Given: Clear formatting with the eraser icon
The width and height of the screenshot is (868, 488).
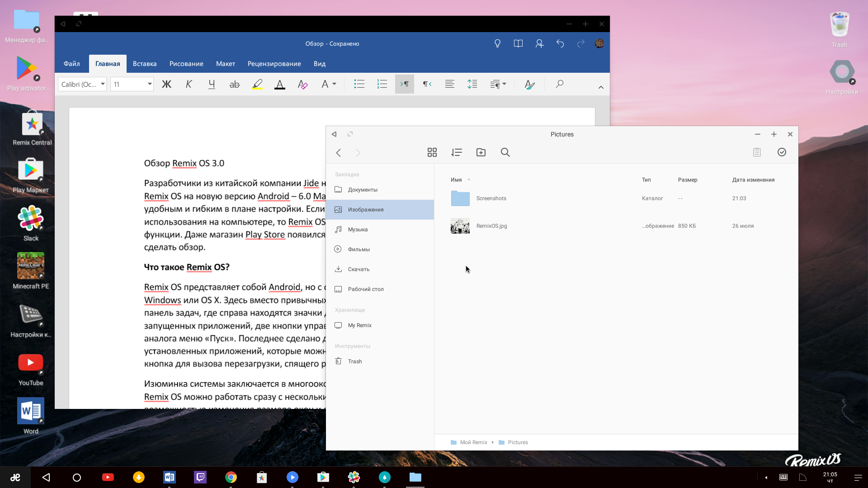Looking at the screenshot, I should point(302,84).
